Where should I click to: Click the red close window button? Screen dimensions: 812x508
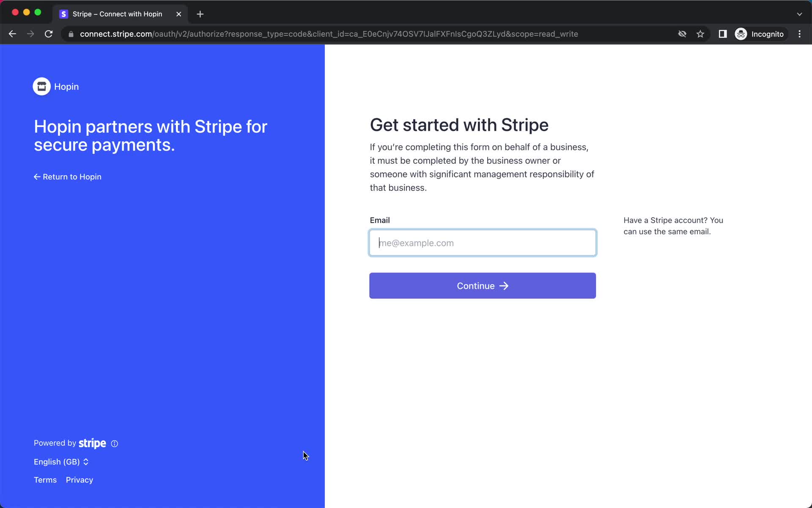click(x=15, y=12)
